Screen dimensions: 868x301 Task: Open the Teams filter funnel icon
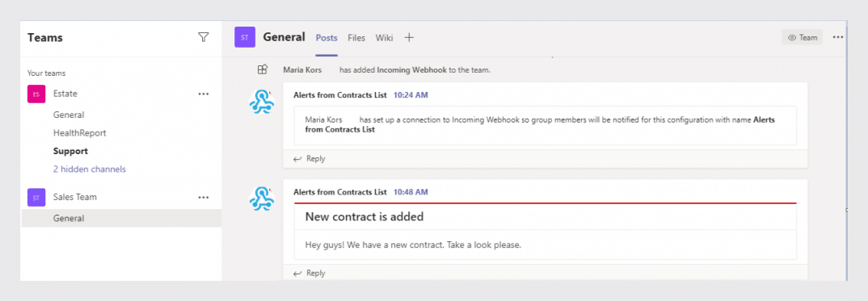203,37
